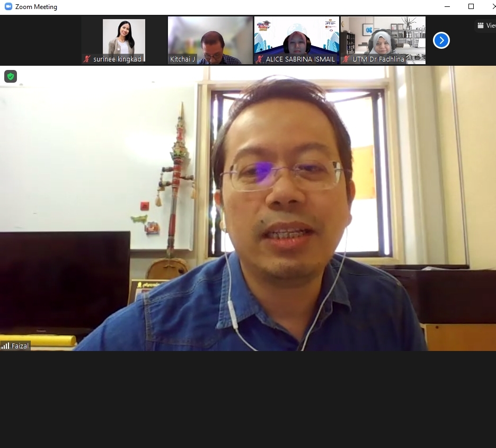The image size is (496, 448).
Task: Click the muted mic icon beside surinee kingkad
Action: 87,59
